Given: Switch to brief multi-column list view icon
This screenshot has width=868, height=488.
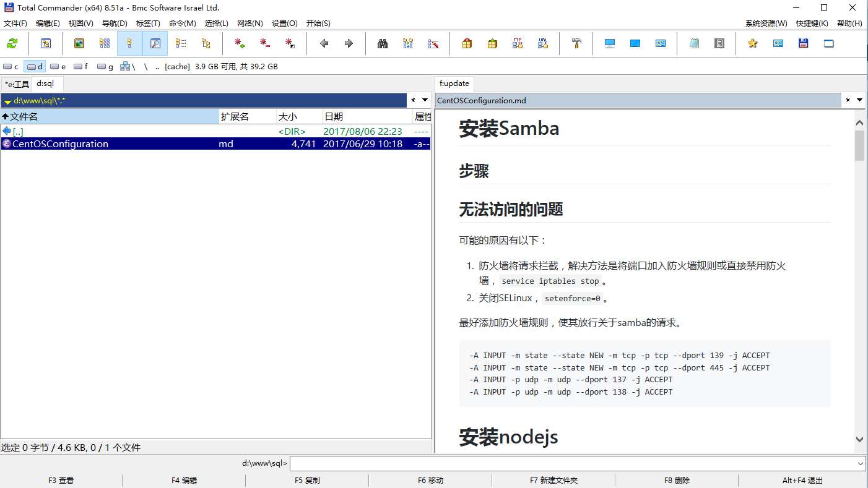Looking at the screenshot, I should 105,43.
